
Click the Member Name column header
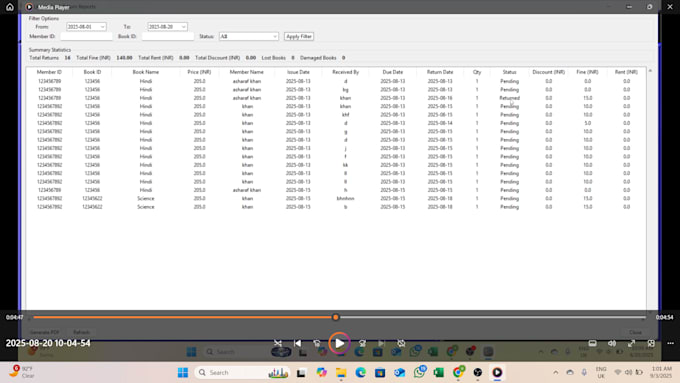246,72
